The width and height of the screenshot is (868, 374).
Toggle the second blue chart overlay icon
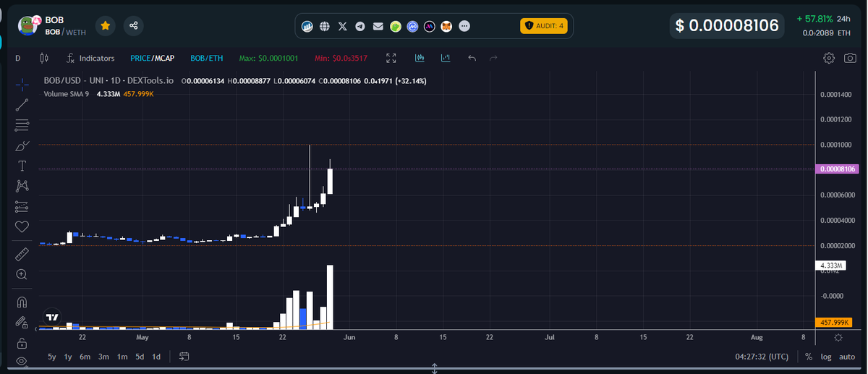coord(446,58)
